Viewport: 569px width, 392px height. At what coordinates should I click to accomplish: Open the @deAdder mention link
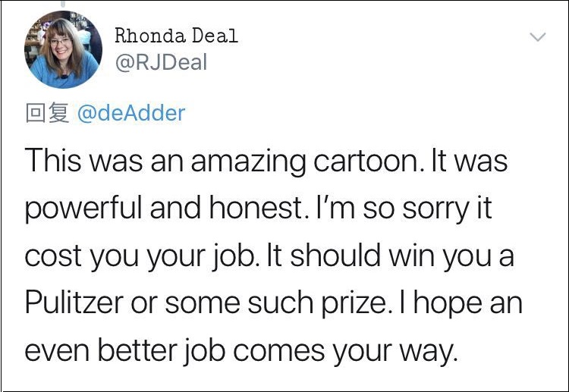point(131,113)
